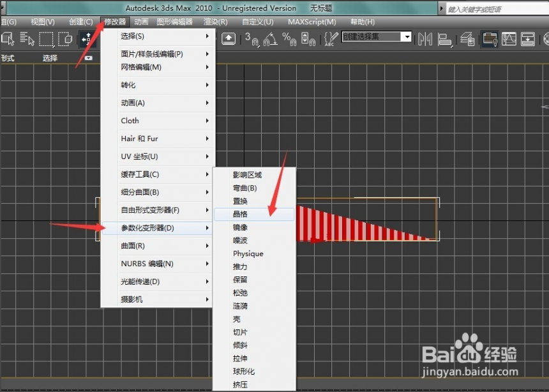The image size is (549, 392).
Task: Choose 球形化 modifier
Action: (255, 372)
